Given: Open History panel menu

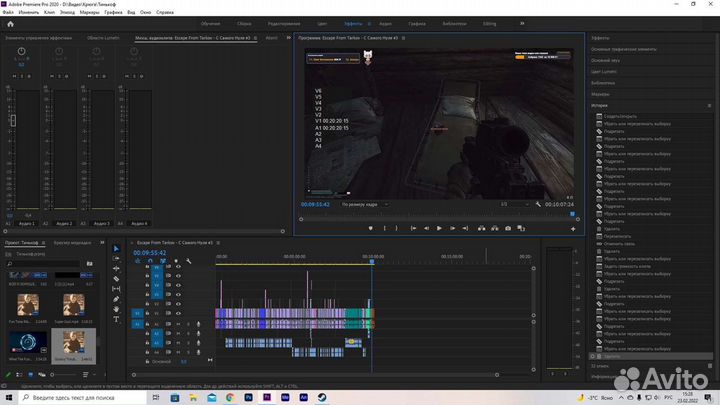Looking at the screenshot, I should [709, 106].
